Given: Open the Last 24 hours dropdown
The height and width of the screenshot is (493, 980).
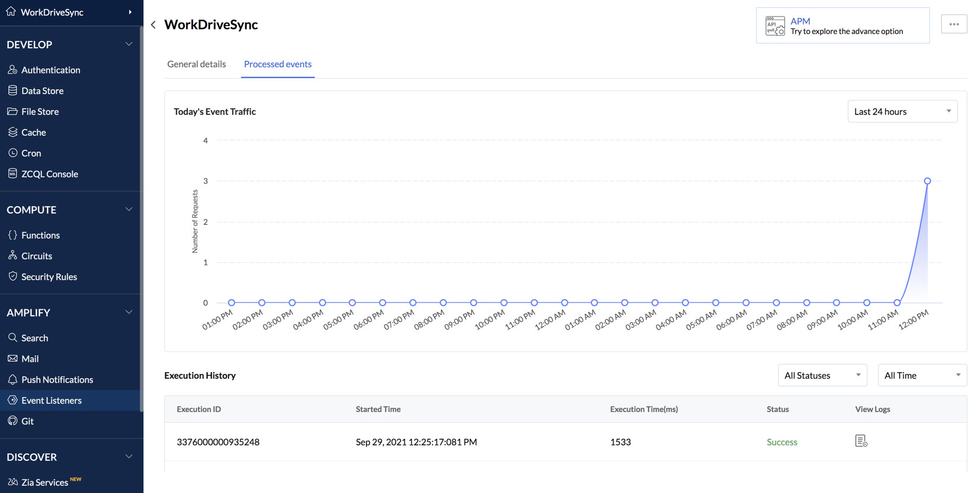Looking at the screenshot, I should click(x=902, y=112).
